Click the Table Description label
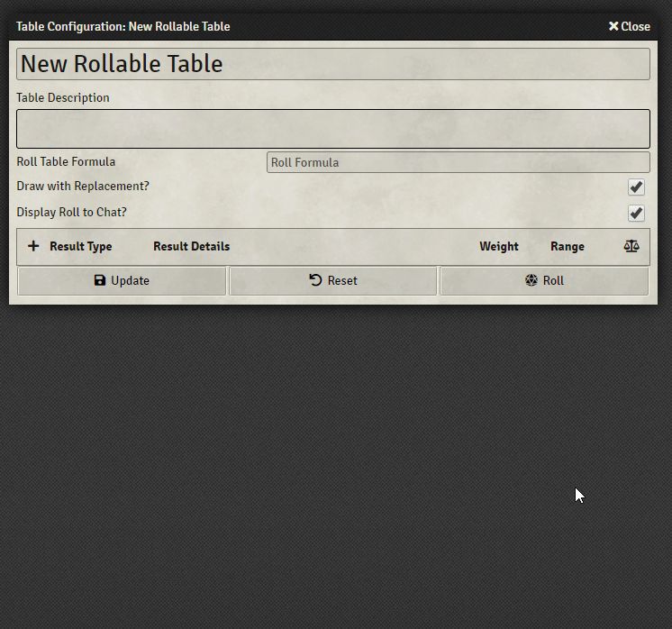The image size is (672, 629). point(63,97)
